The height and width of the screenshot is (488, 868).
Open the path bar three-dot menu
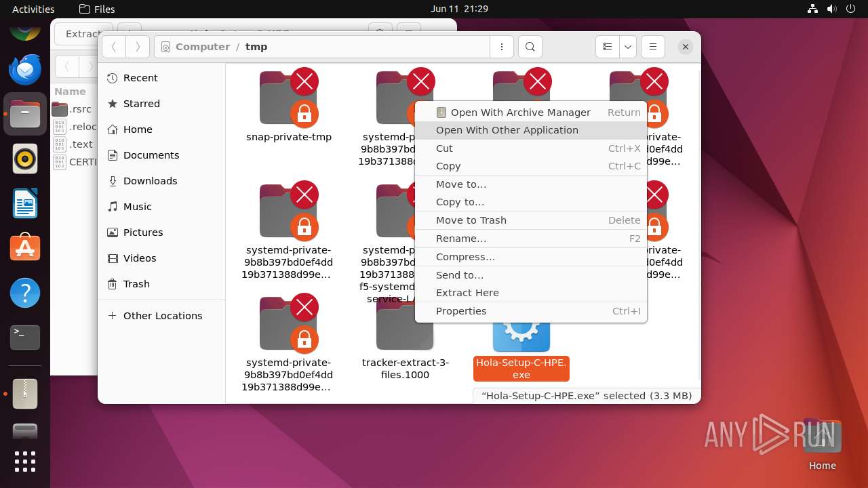(x=502, y=47)
